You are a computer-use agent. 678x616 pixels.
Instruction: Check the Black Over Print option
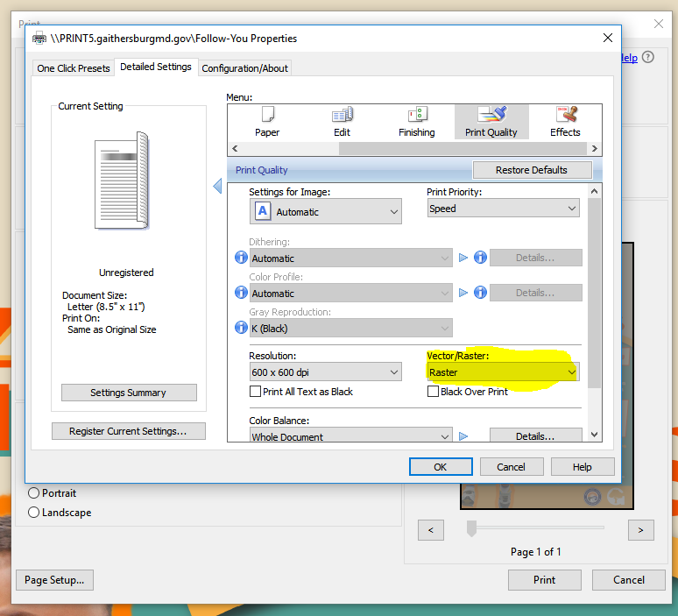(x=433, y=392)
